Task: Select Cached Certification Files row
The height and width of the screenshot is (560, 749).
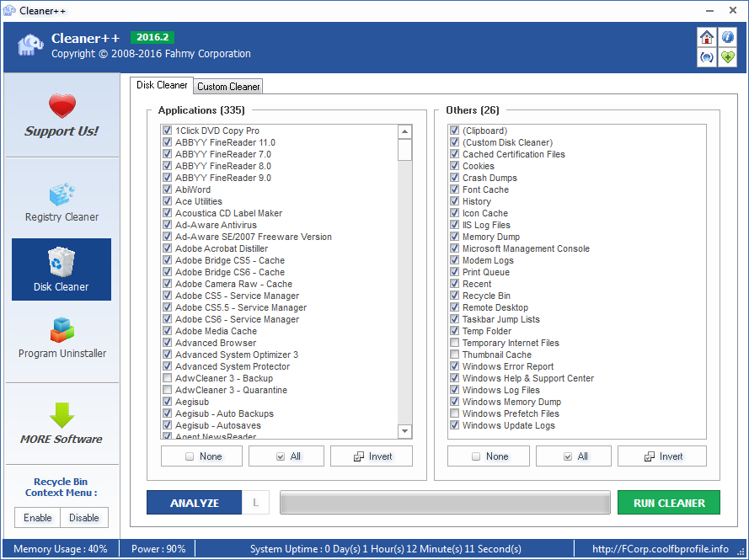Action: [513, 154]
